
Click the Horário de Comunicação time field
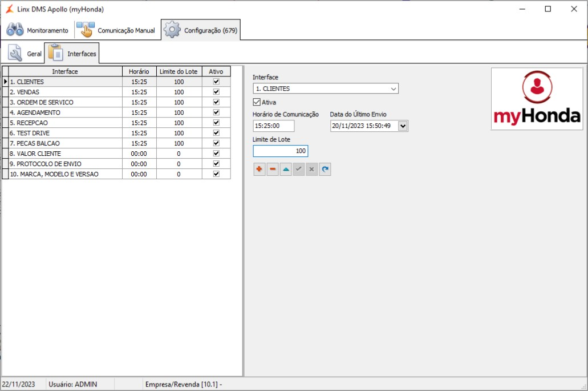click(274, 126)
